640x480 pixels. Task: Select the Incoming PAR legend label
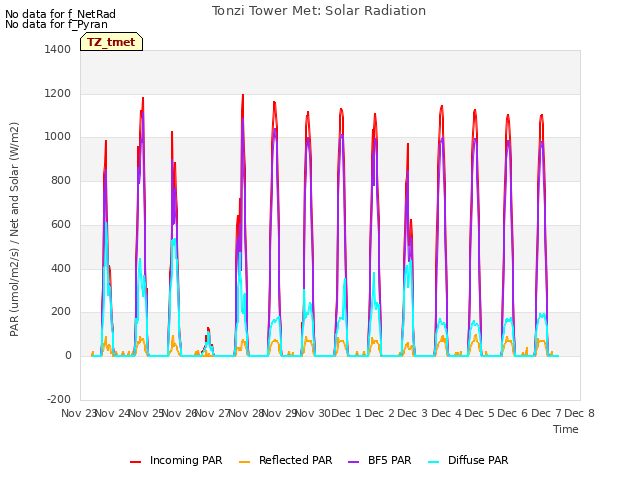coord(186,460)
